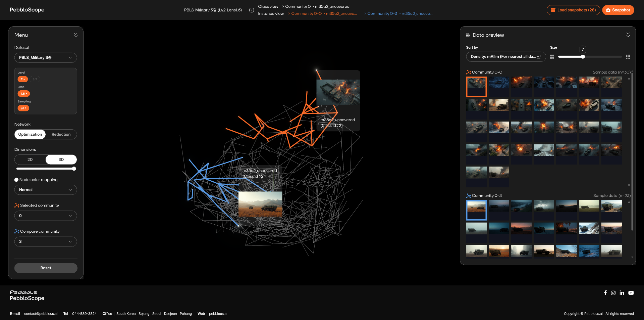Viewport: 644px width, 320px height.
Task: Collapse the Data preview panel
Action: (x=628, y=35)
